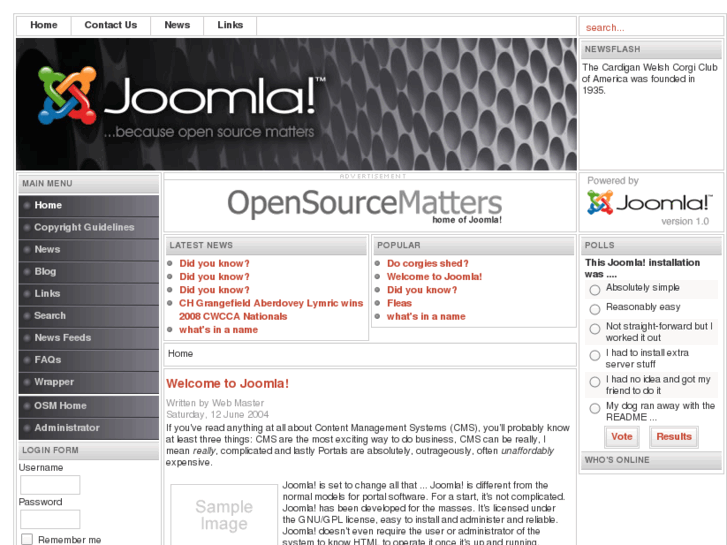Image resolution: width=727 pixels, height=545 pixels.
Task: View poll Results button
Action: click(x=674, y=436)
